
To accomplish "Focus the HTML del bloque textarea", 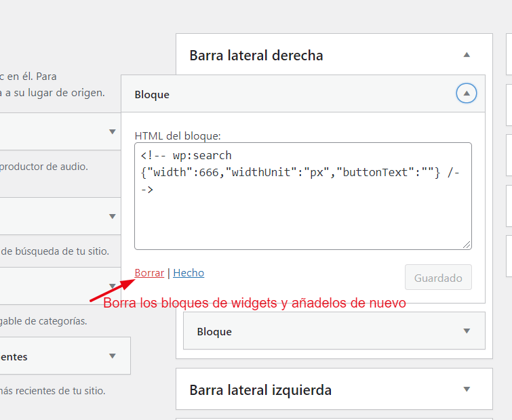I will [x=303, y=196].
